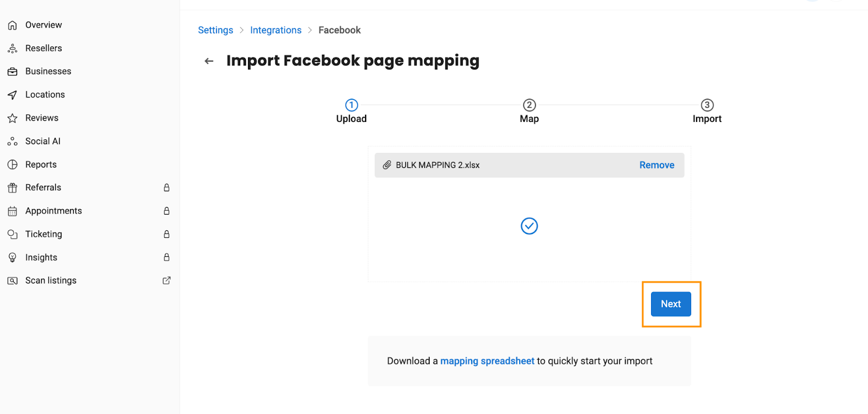Click the Appointments calendar icon
This screenshot has height=414, width=868.
[12, 211]
